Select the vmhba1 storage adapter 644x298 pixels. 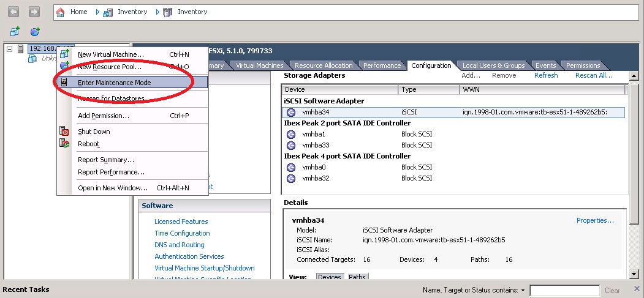(x=313, y=134)
